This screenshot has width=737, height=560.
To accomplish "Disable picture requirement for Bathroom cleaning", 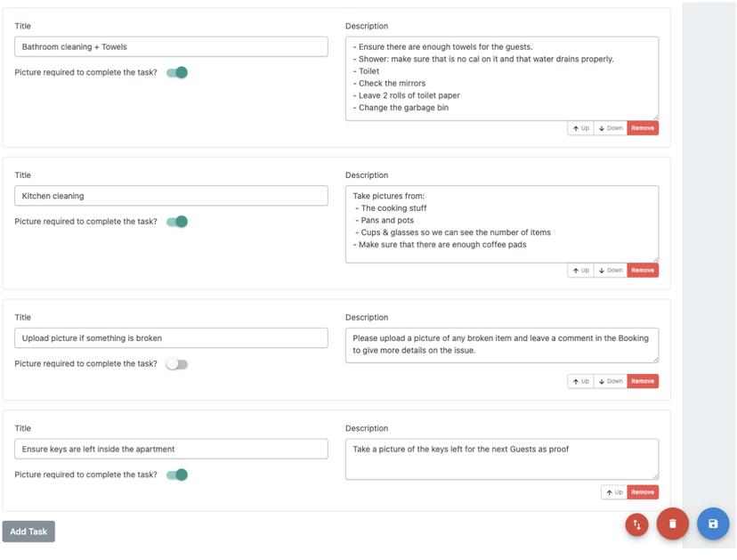I will [177, 73].
